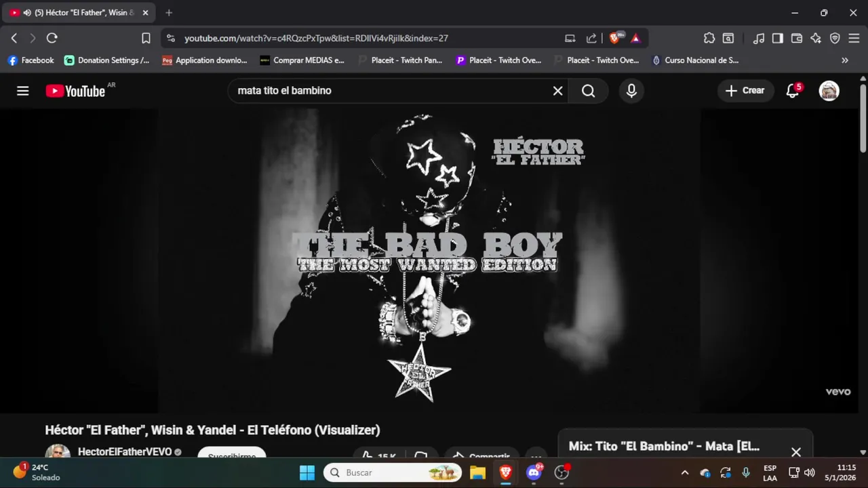Open the Donation Settings bookmark
Image resolution: width=868 pixels, height=488 pixels.
coord(107,60)
